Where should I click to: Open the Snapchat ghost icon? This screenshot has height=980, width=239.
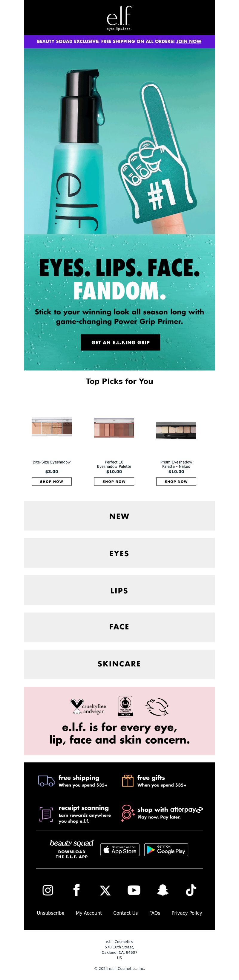(x=163, y=890)
